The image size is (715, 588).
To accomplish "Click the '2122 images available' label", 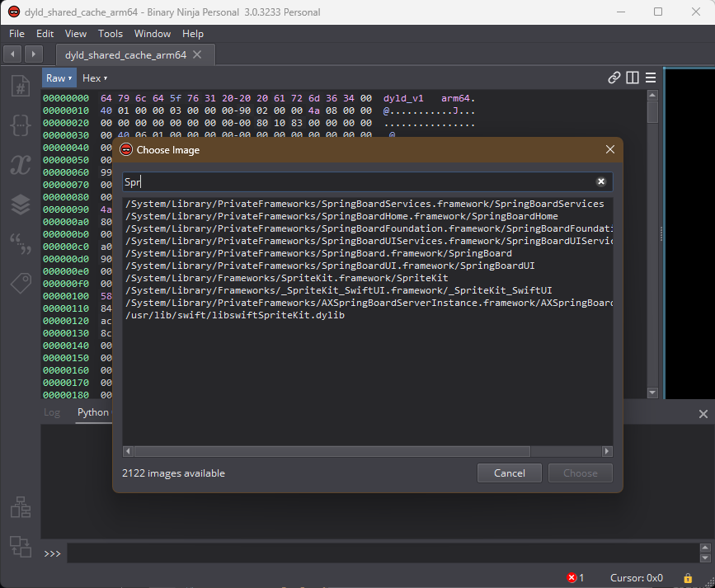I will point(173,473).
